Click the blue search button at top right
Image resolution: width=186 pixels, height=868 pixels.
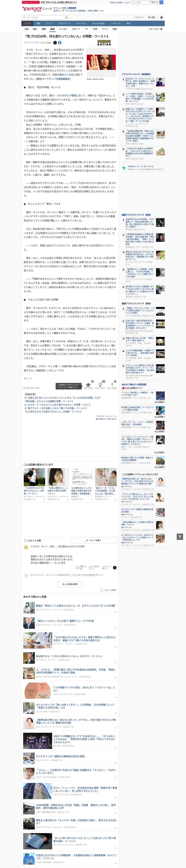[x=161, y=2]
